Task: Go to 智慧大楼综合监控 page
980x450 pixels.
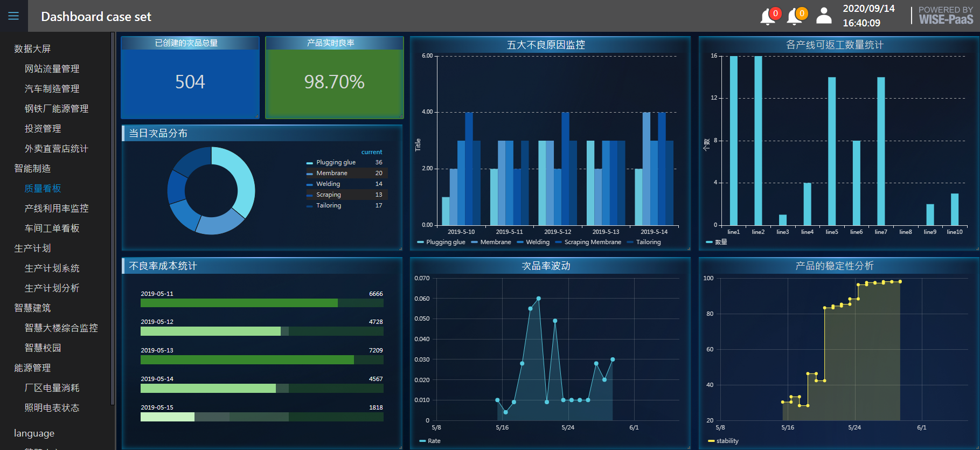Action: point(61,328)
